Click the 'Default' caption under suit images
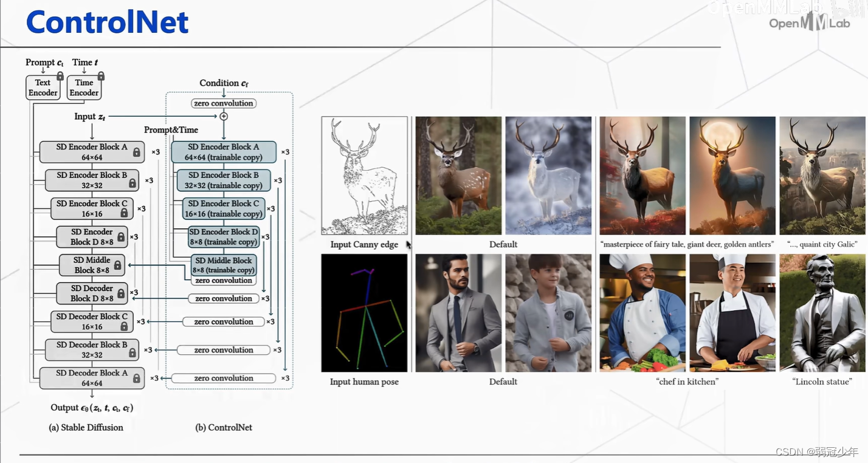 click(x=503, y=382)
